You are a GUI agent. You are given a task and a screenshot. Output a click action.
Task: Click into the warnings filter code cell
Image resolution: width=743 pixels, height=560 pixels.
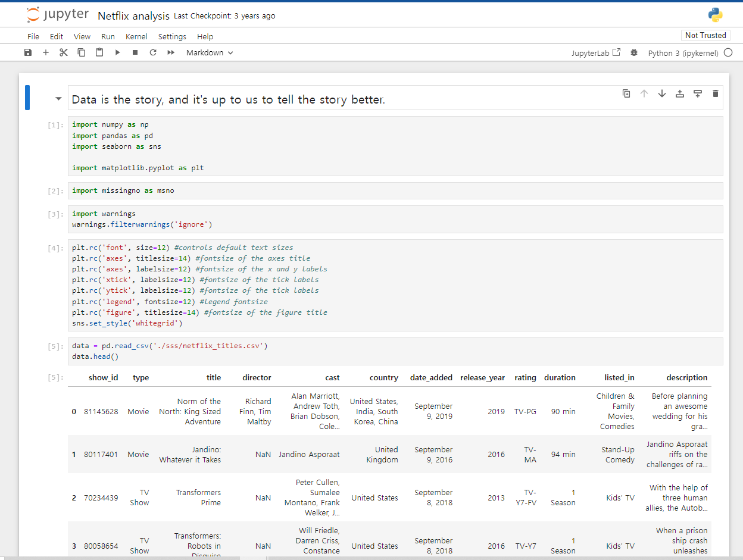(396, 219)
